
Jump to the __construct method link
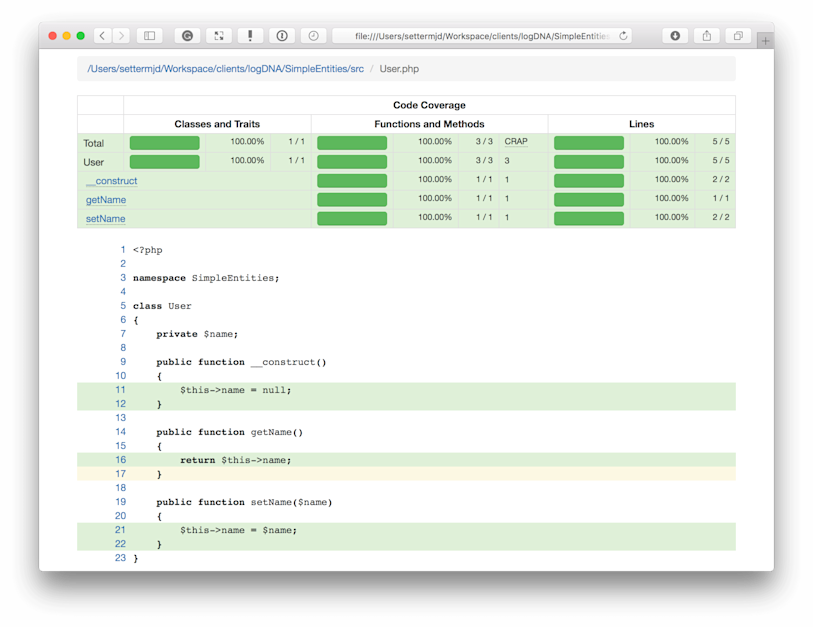coord(111,181)
